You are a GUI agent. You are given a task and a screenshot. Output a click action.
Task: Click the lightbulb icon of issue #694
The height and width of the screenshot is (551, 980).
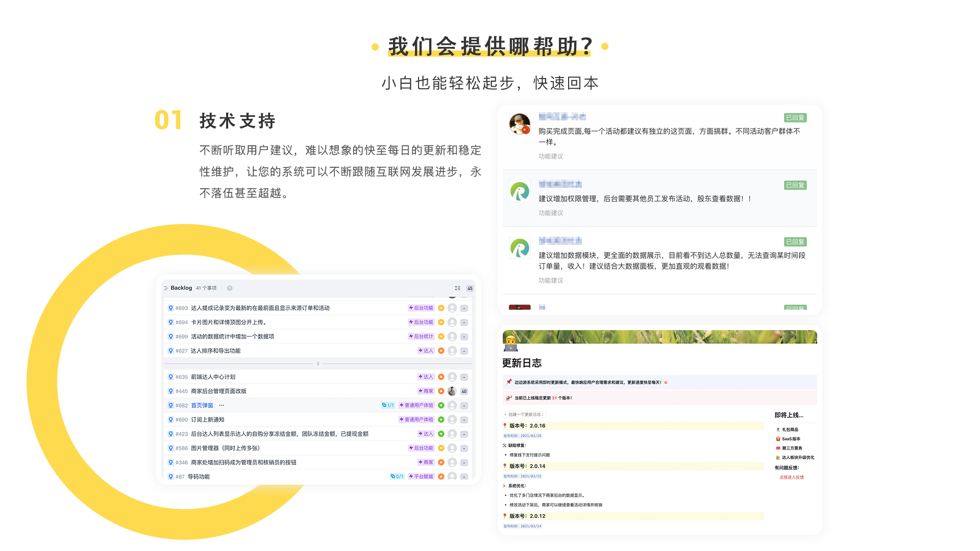pyautogui.click(x=170, y=322)
